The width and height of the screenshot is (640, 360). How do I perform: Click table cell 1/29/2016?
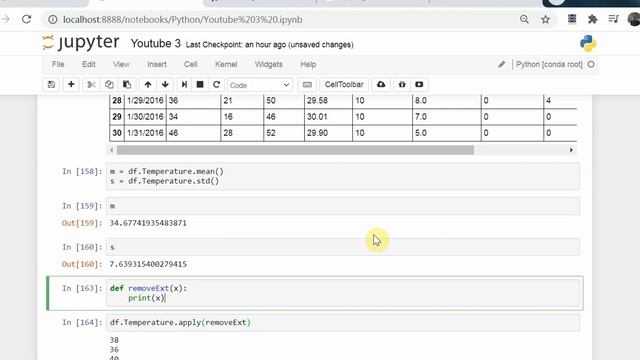pyautogui.click(x=145, y=100)
